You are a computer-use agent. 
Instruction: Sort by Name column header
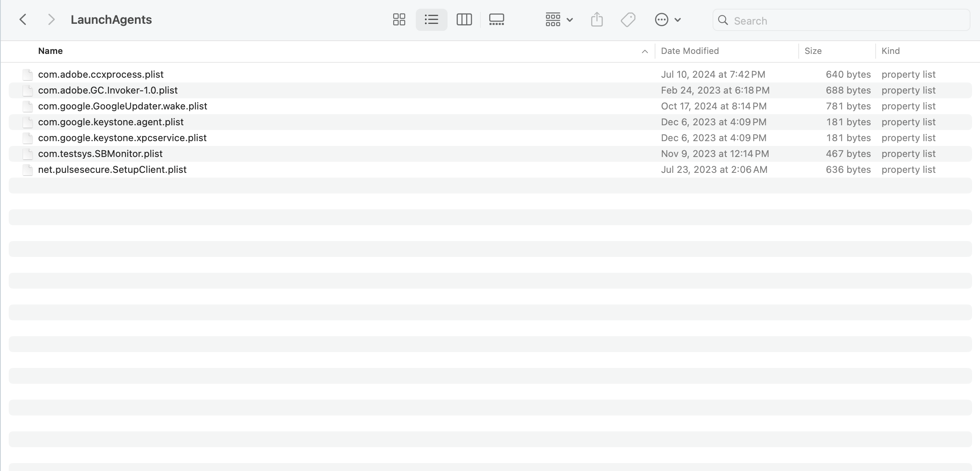(50, 51)
